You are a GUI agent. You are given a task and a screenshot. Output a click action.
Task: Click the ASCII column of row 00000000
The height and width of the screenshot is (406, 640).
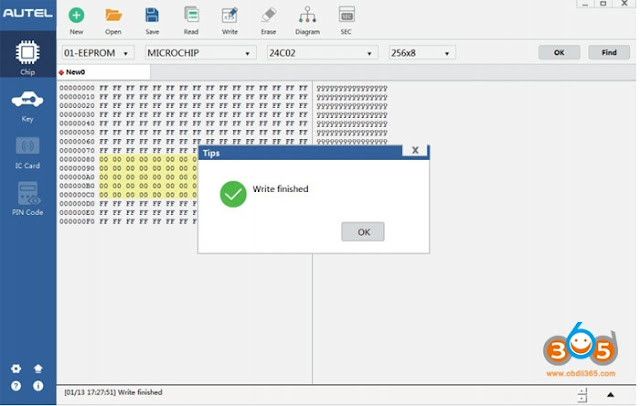pyautogui.click(x=352, y=88)
